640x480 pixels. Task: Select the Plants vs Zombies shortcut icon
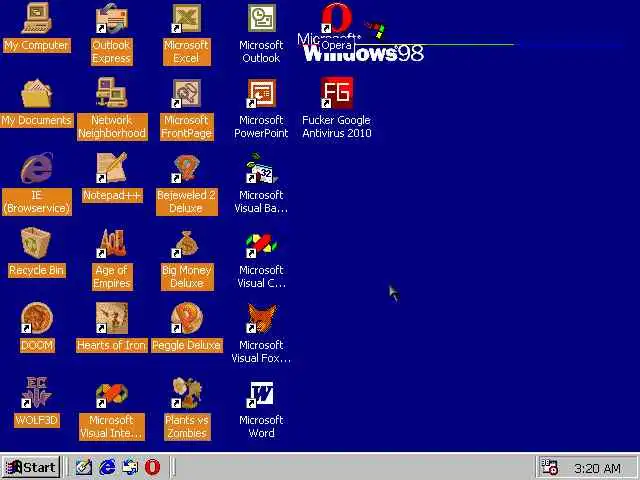point(187,393)
